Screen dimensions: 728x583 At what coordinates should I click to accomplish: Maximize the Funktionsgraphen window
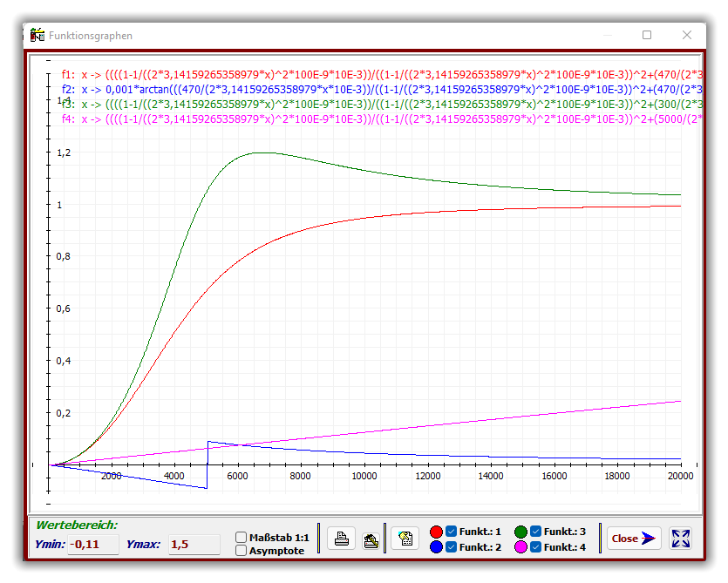pyautogui.click(x=647, y=36)
